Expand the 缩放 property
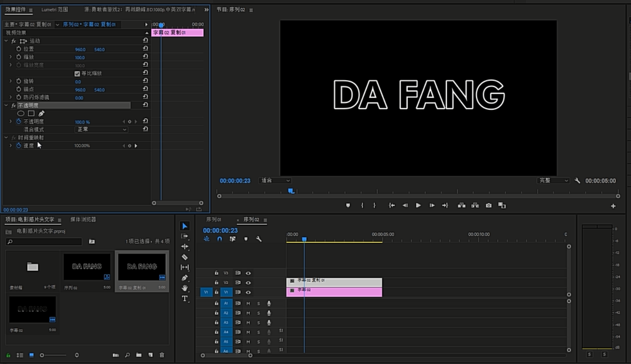The height and width of the screenshot is (364, 631). [x=10, y=57]
